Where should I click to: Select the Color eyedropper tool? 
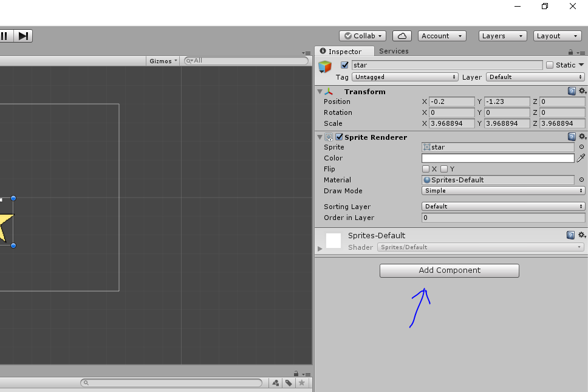coord(581,158)
